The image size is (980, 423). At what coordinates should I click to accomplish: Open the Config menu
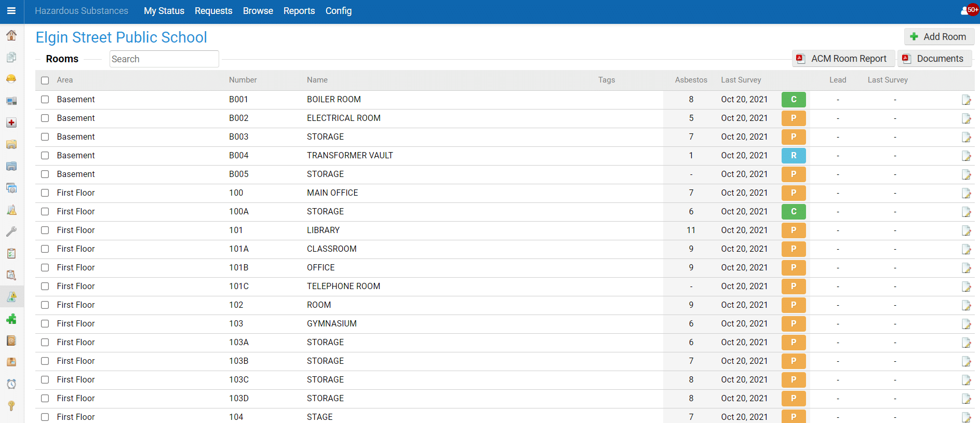339,11
